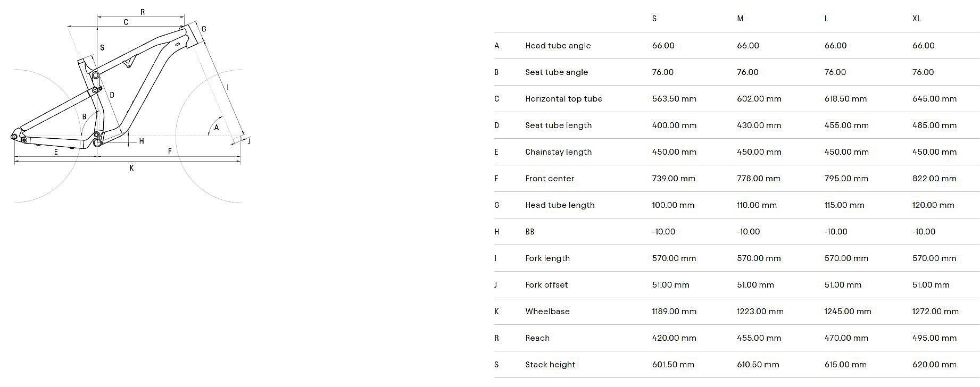Screen dimensions: 980x387
Task: Click the 601.50 mm Stack height value
Action: pyautogui.click(x=673, y=365)
